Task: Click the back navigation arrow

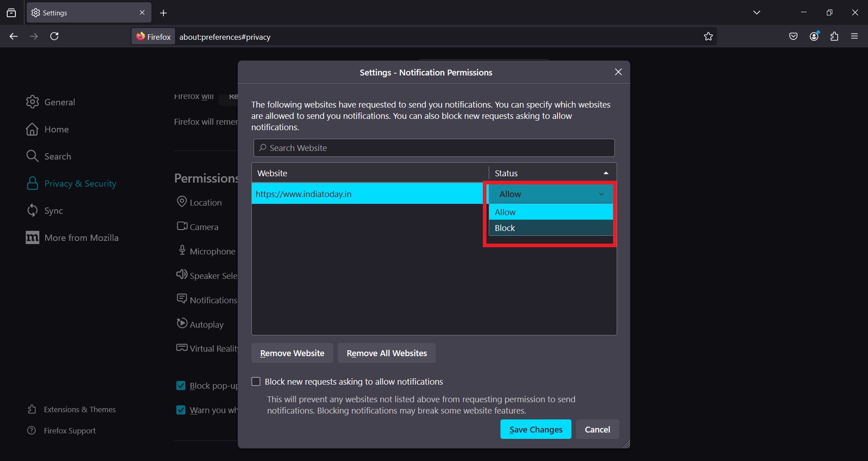Action: click(14, 36)
